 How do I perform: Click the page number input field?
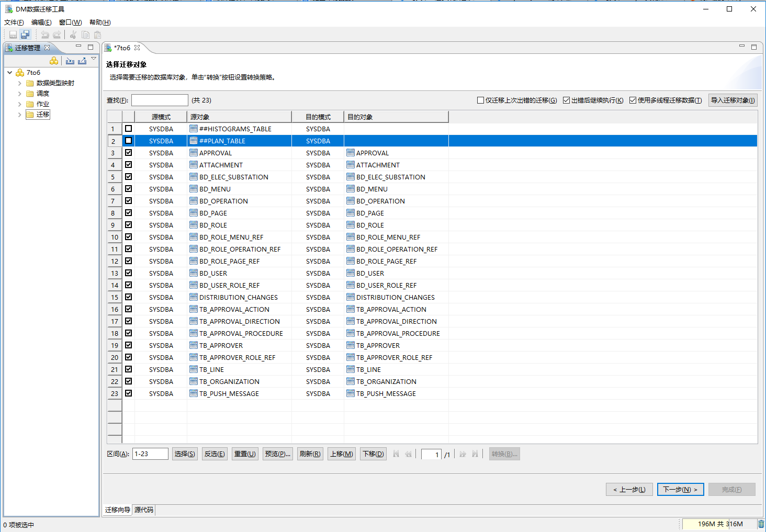(432, 455)
